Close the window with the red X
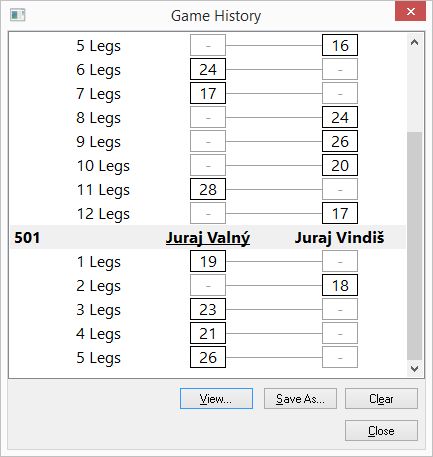The height and width of the screenshot is (457, 433). 410,12
